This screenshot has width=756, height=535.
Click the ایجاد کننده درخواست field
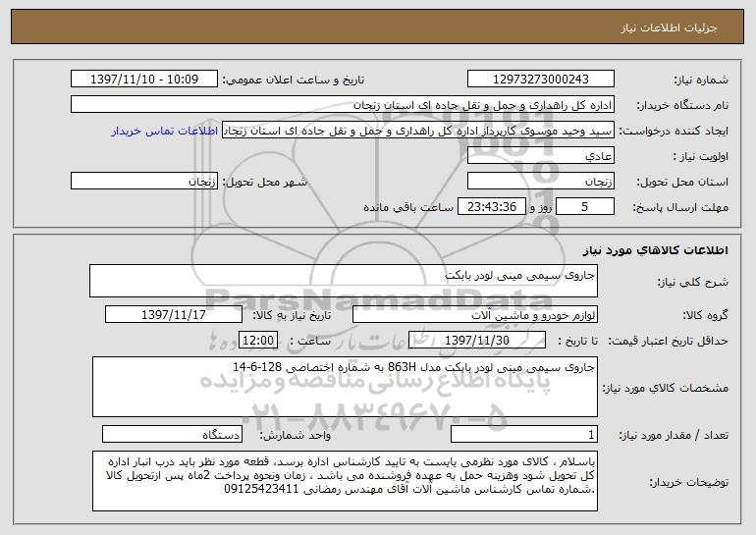tap(418, 131)
